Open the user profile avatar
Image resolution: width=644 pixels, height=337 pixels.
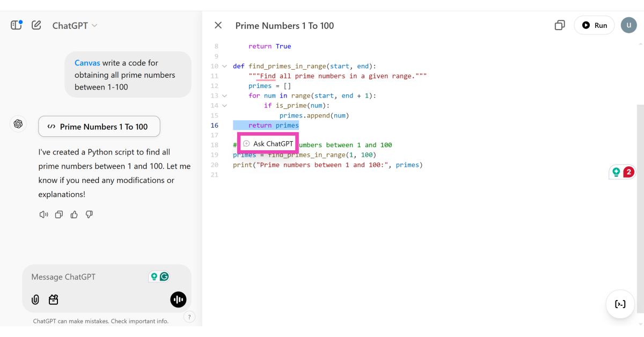[x=628, y=25]
